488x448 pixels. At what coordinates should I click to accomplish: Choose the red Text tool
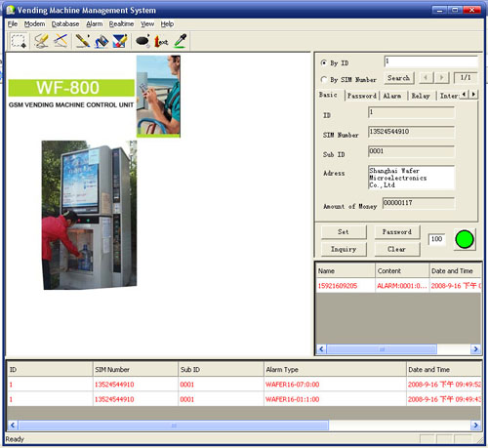tap(161, 41)
